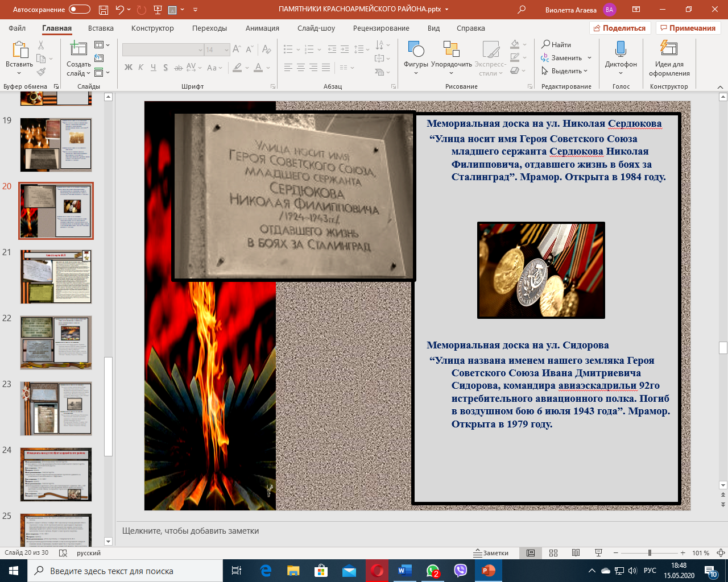Click the zoom slider in status bar
Image resolution: width=728 pixels, height=582 pixels.
point(650,553)
